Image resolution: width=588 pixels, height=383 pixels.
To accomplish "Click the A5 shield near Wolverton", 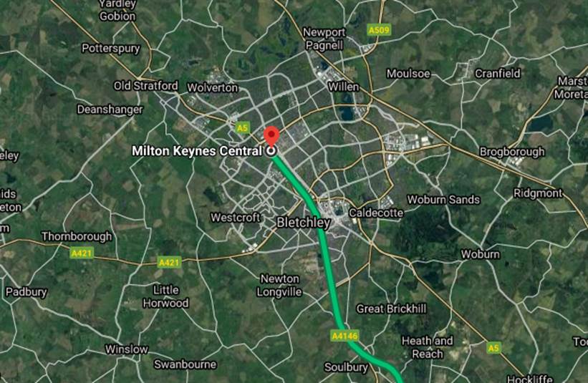I will 243,128.
